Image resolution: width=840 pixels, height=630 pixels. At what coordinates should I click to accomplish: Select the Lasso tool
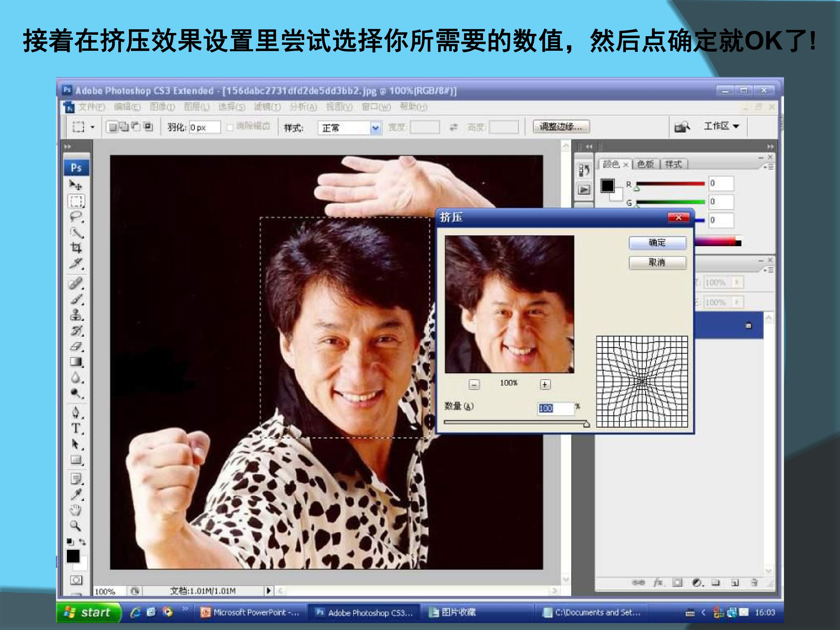tap(76, 217)
